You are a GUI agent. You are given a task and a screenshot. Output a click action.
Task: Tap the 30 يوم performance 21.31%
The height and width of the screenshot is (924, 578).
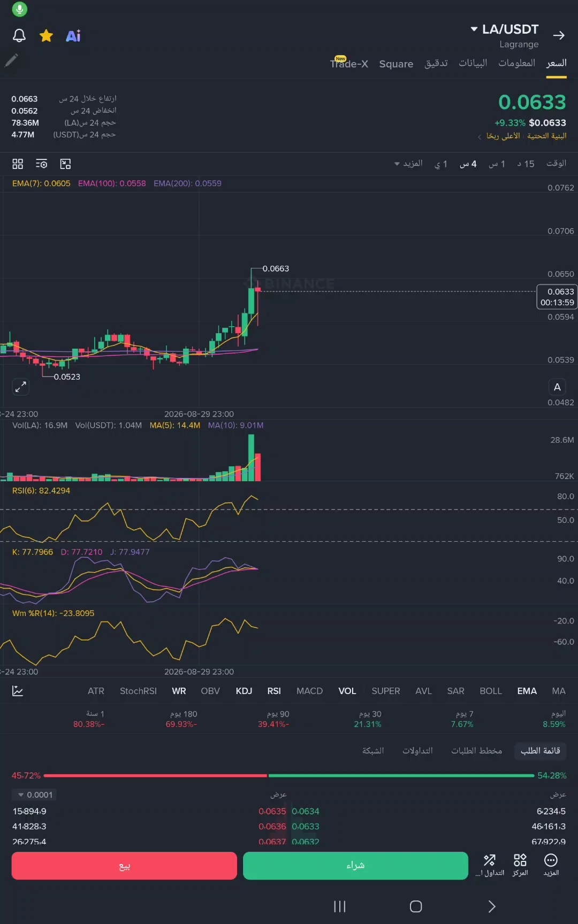pyautogui.click(x=368, y=719)
